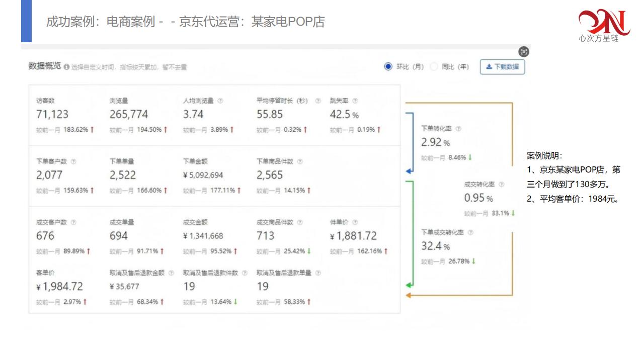Click the 客单价 value ¥1,984.72
Image resolution: width=644 pixels, height=362 pixels.
click(x=59, y=287)
